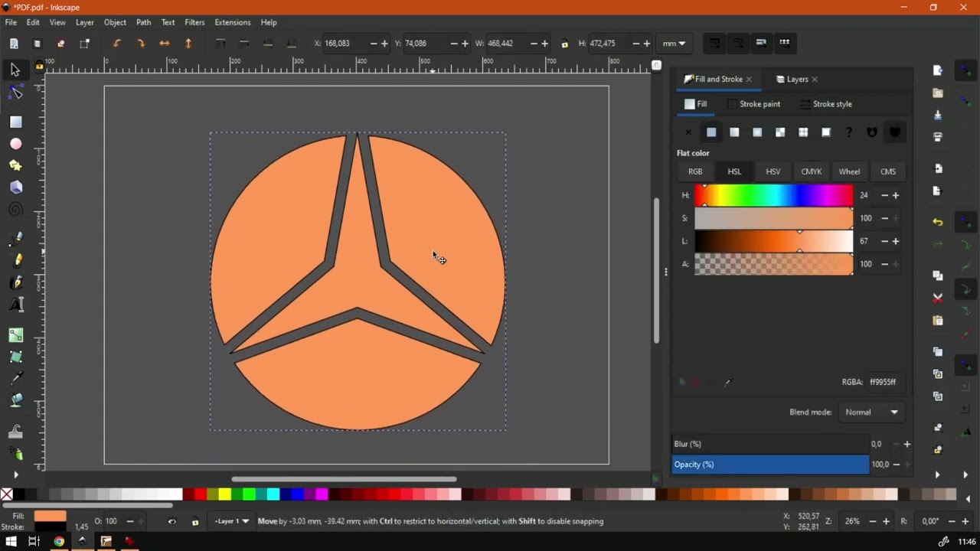The width and height of the screenshot is (980, 551).
Task: Switch to the Stroke style tab
Action: click(826, 104)
